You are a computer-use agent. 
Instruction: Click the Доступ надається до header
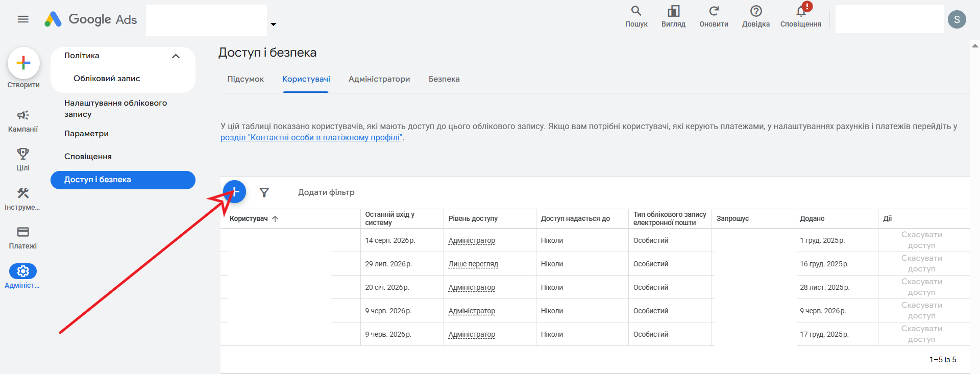pyautogui.click(x=575, y=219)
